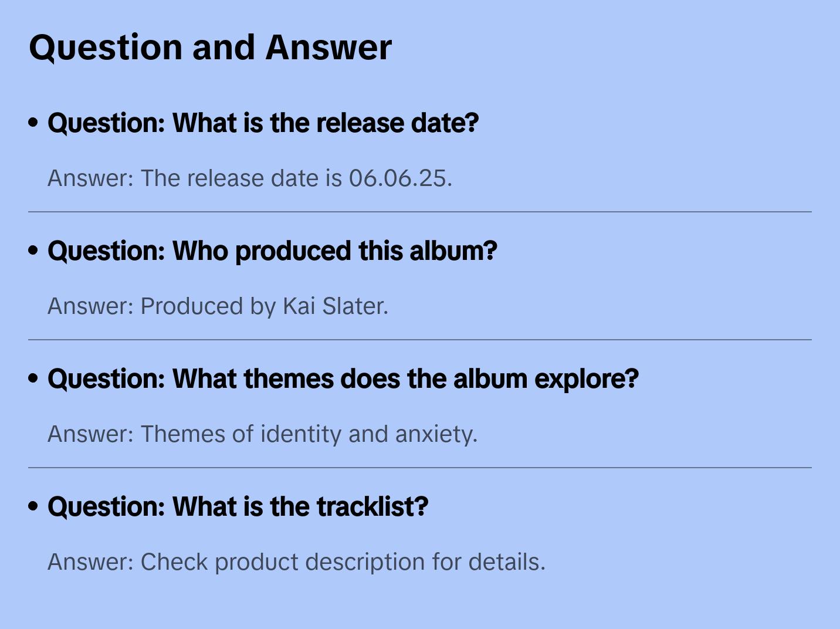Click the name Kai Slater

point(334,306)
